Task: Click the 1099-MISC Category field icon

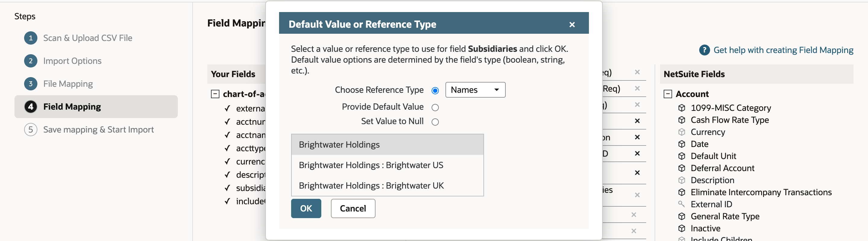Action: [x=682, y=108]
